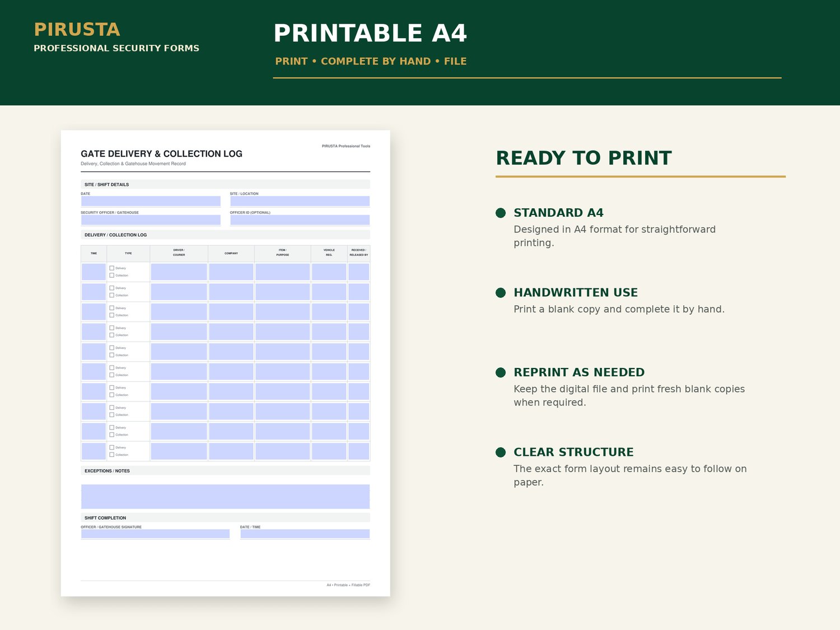The width and height of the screenshot is (840, 630).
Task: Click the COMPANY column header
Action: pyautogui.click(x=231, y=254)
